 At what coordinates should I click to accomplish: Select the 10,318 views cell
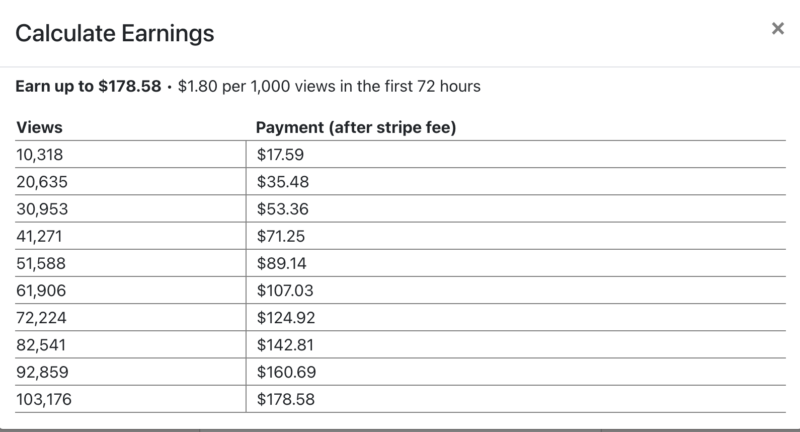point(41,153)
